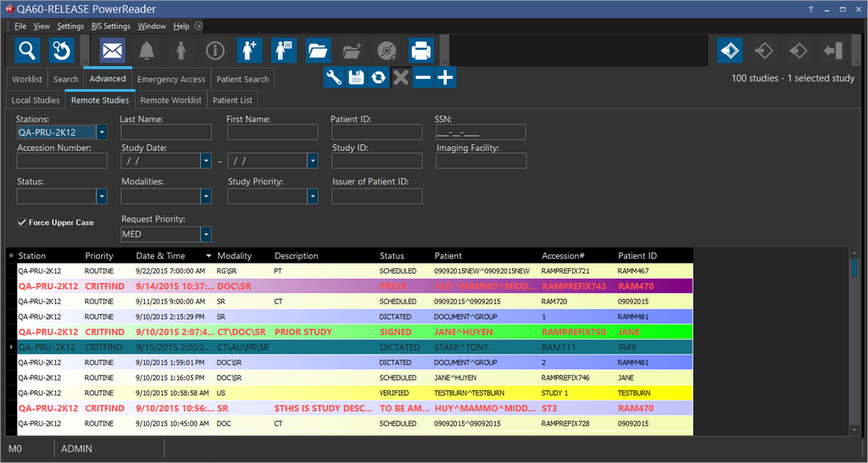The height and width of the screenshot is (463, 868).
Task: Switch to the Emergency Access tab
Action: [171, 80]
